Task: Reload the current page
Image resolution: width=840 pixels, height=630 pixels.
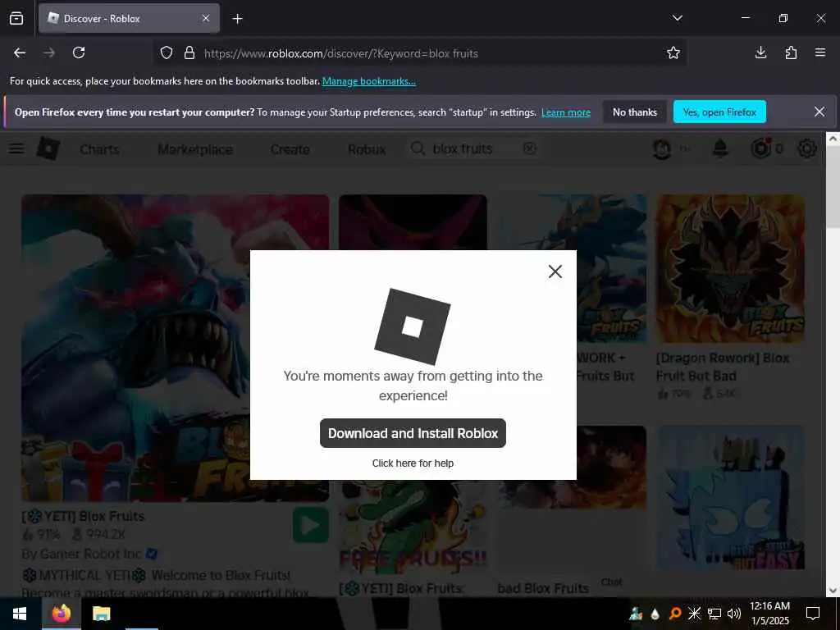Action: [79, 52]
